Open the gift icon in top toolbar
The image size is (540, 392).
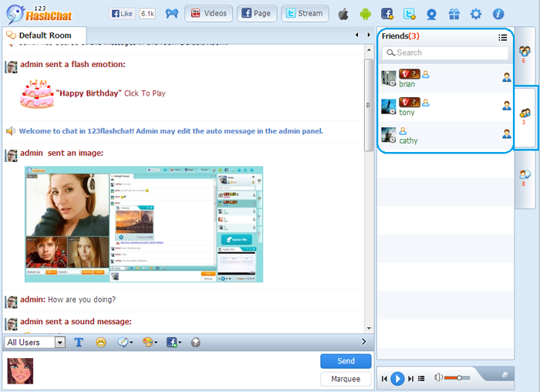click(454, 14)
